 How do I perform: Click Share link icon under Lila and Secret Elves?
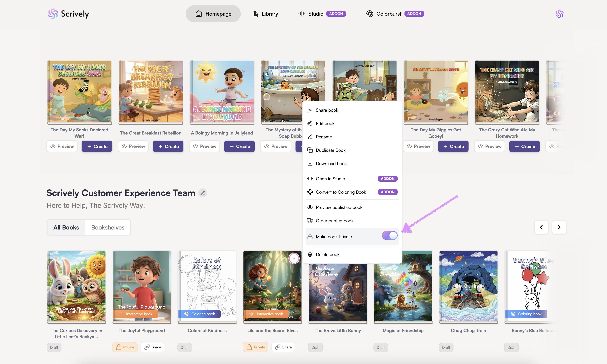pyautogui.click(x=278, y=347)
